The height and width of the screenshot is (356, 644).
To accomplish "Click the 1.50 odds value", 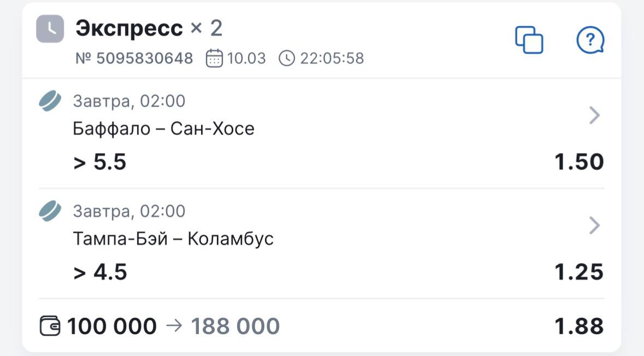I will click(x=579, y=162).
